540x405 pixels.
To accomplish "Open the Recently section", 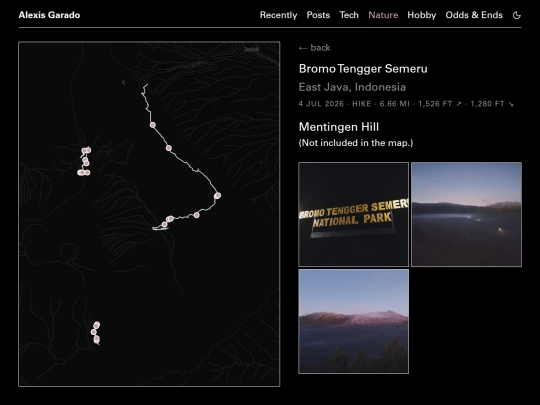I will [x=278, y=15].
